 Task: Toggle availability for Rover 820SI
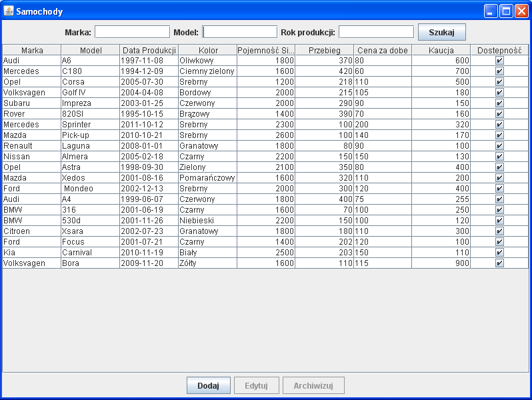499,113
